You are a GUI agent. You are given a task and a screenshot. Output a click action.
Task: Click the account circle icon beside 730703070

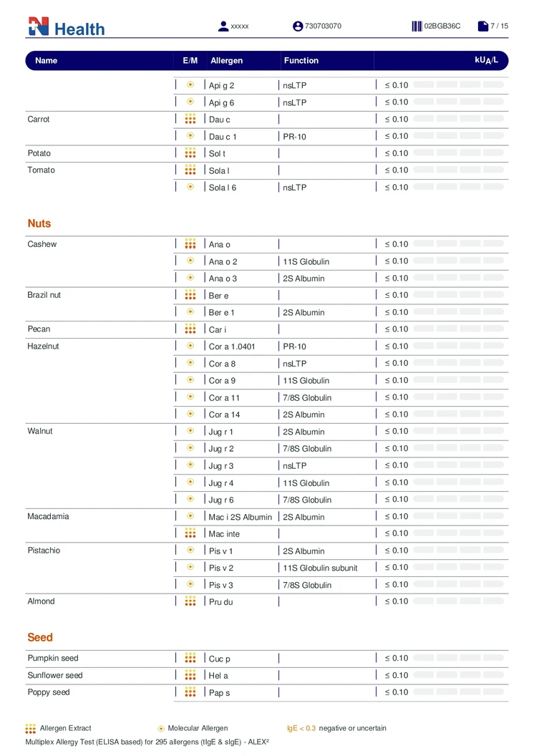[x=298, y=26]
